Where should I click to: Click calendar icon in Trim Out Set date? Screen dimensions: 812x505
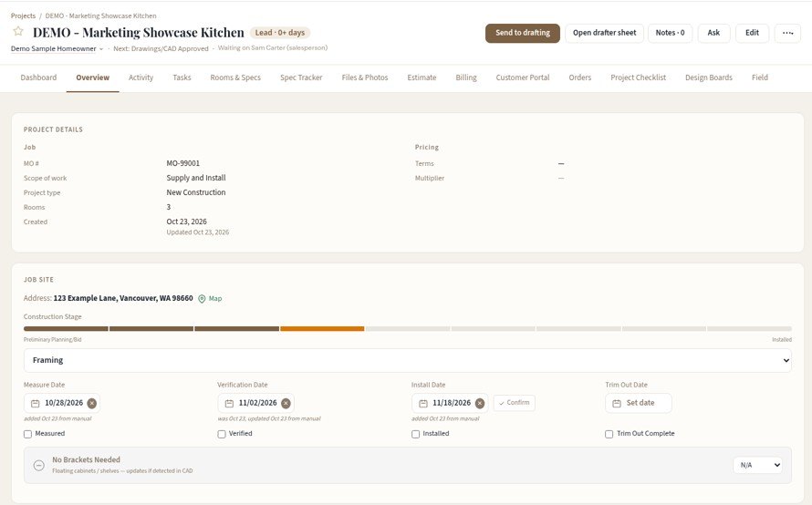coord(617,403)
